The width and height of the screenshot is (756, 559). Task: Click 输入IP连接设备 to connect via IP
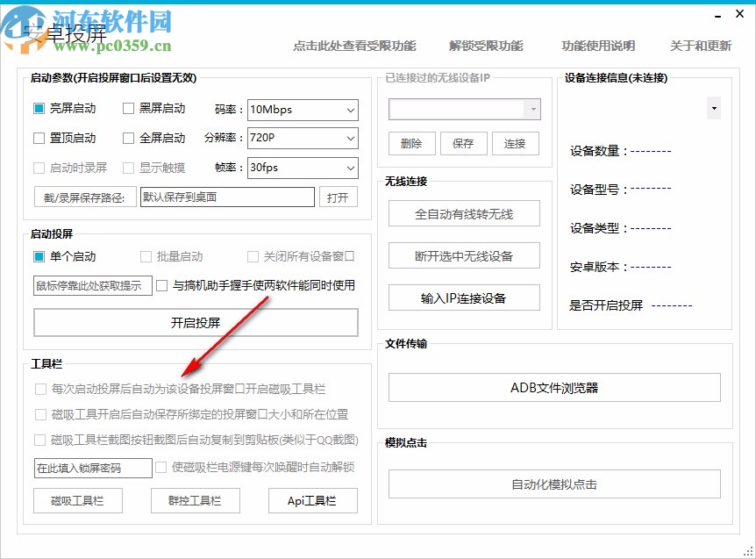[463, 297]
